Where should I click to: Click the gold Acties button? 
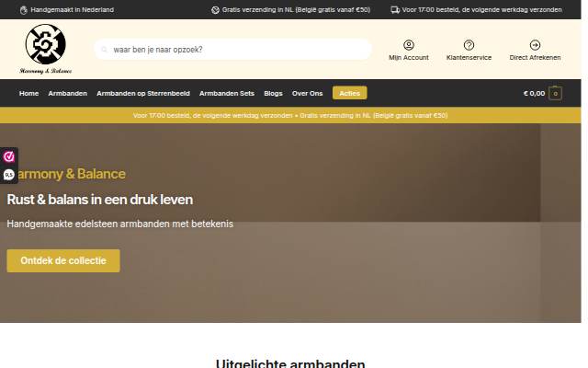pos(349,93)
